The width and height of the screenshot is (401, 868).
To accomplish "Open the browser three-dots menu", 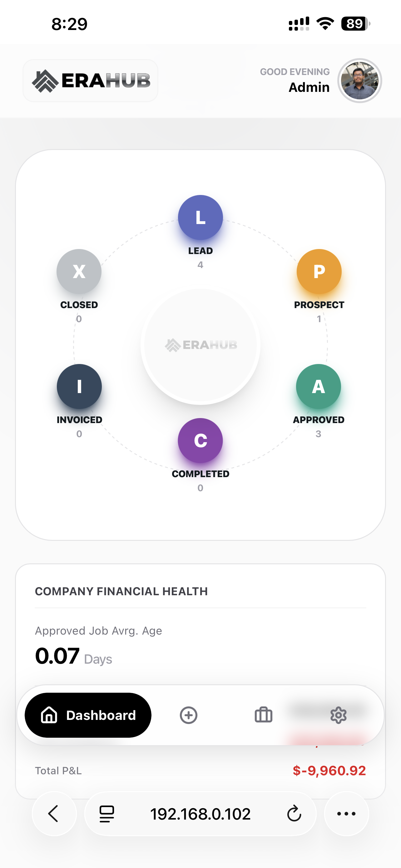I will click(346, 814).
